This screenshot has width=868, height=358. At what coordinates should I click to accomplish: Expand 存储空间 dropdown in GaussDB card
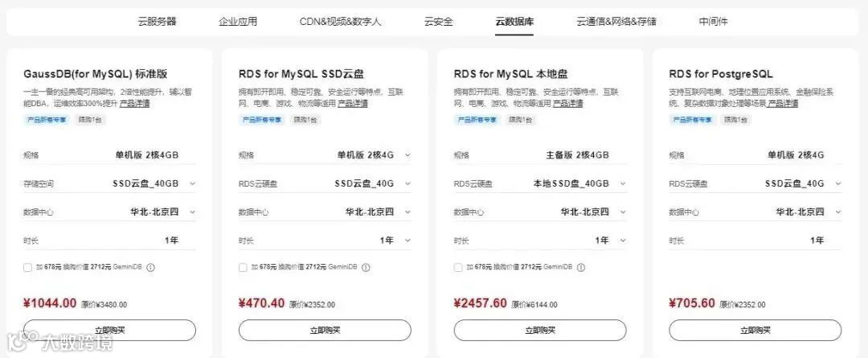[192, 184]
